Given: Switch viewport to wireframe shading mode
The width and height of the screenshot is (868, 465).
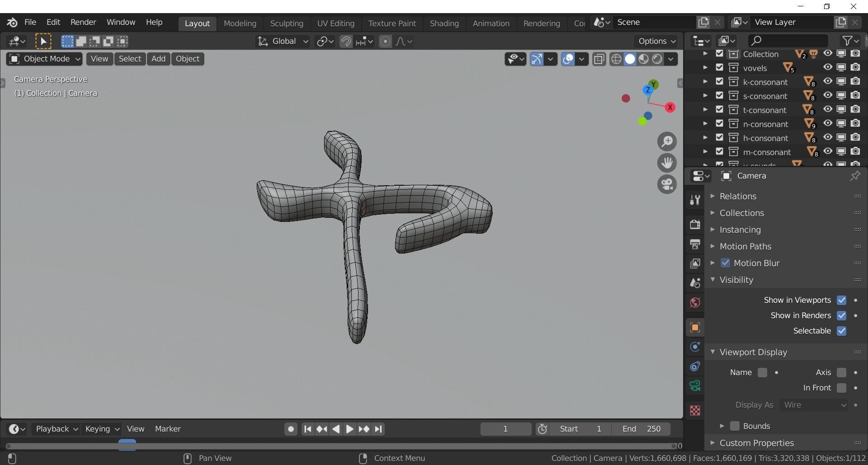Looking at the screenshot, I should click(617, 59).
